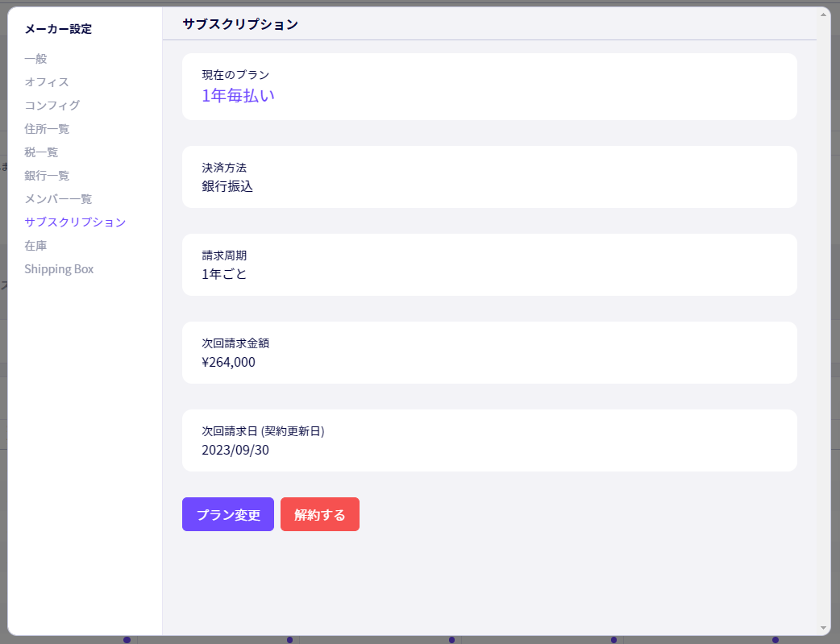Click the サブスクリプション page heading
Screen dimensions: 840x644
(x=240, y=24)
